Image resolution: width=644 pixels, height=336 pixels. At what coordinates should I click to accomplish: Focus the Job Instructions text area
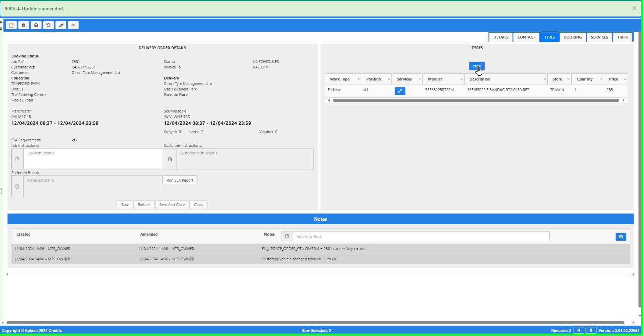click(x=93, y=159)
